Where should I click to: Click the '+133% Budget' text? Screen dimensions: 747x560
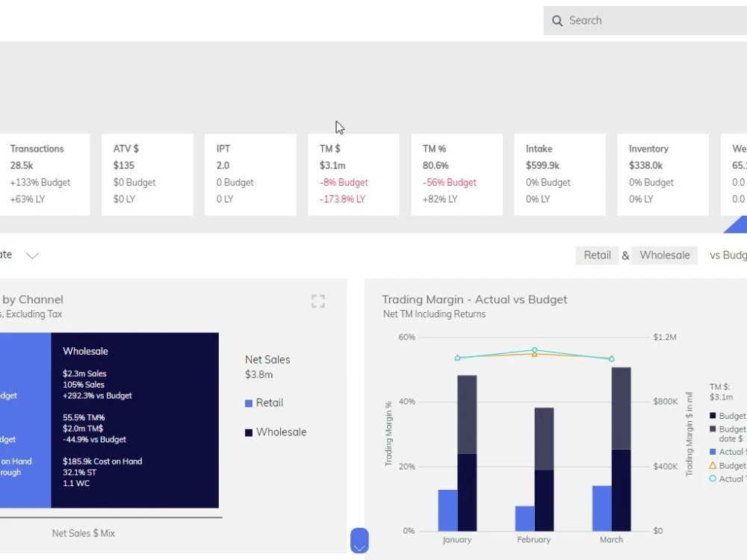click(40, 182)
